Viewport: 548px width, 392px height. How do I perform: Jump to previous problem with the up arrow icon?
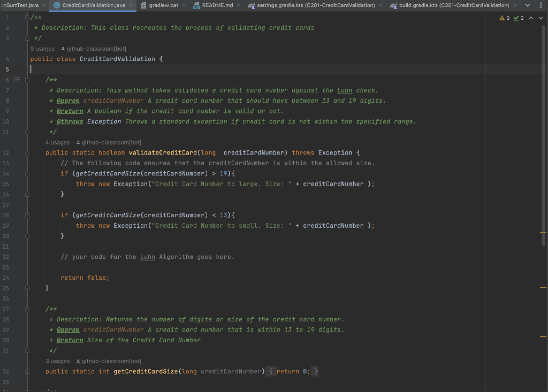click(x=530, y=18)
